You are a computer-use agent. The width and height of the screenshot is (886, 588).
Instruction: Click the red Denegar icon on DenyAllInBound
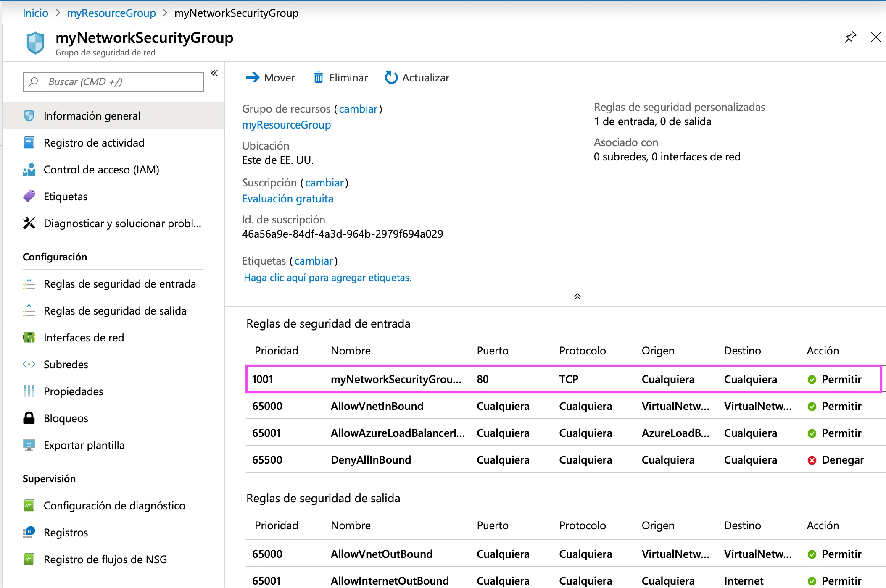click(x=812, y=460)
